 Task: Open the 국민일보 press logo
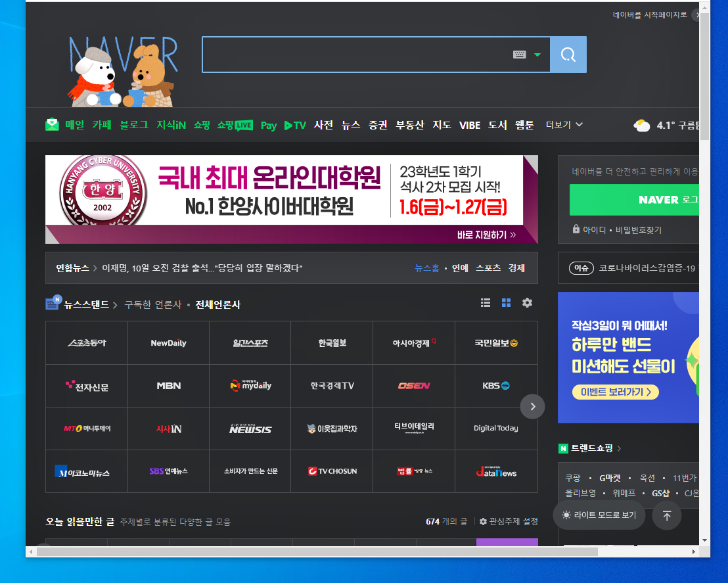(x=496, y=343)
